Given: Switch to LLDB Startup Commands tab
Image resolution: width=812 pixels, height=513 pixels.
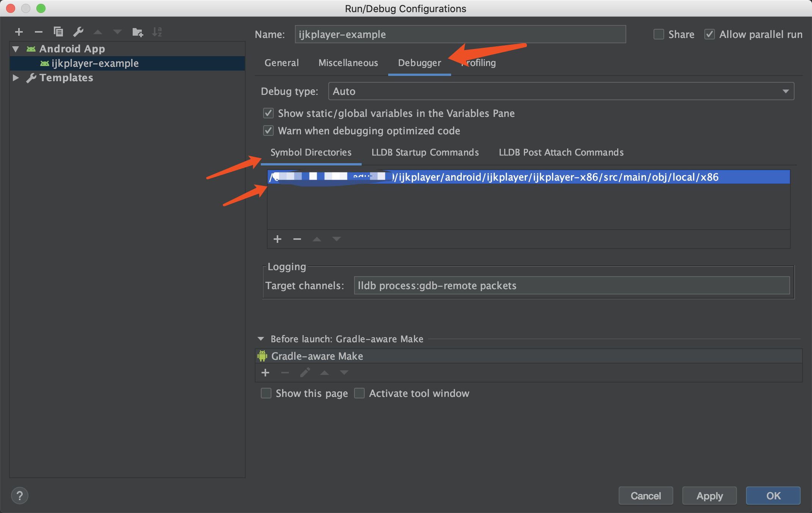Looking at the screenshot, I should [424, 153].
